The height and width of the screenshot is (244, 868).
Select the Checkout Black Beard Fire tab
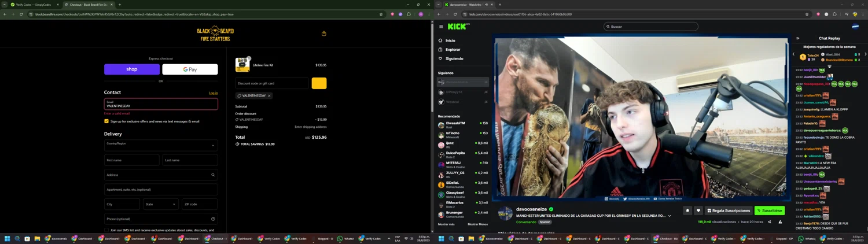[89, 5]
